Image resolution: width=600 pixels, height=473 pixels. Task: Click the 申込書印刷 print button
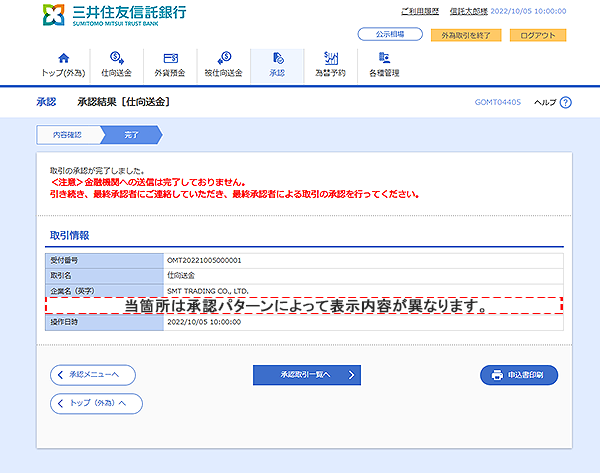(519, 375)
